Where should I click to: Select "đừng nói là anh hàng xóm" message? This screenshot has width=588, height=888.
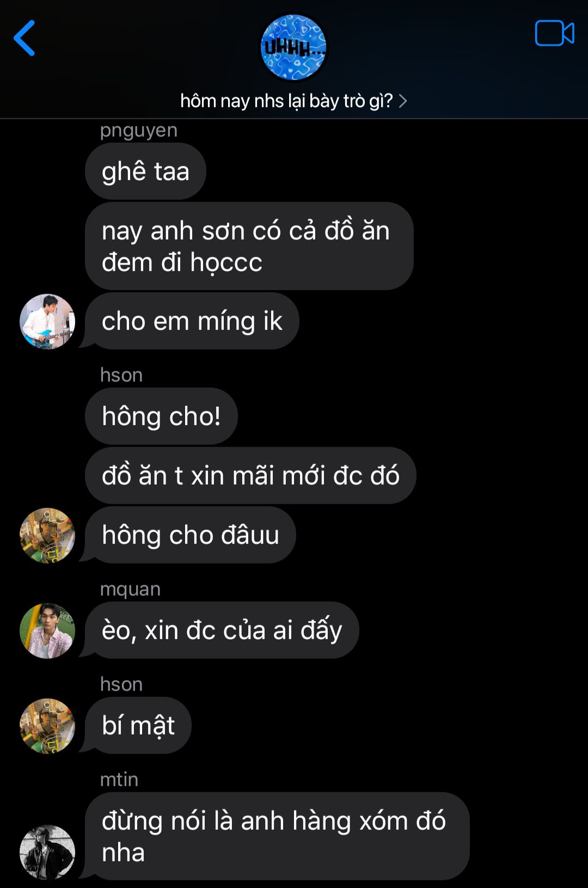(x=277, y=836)
